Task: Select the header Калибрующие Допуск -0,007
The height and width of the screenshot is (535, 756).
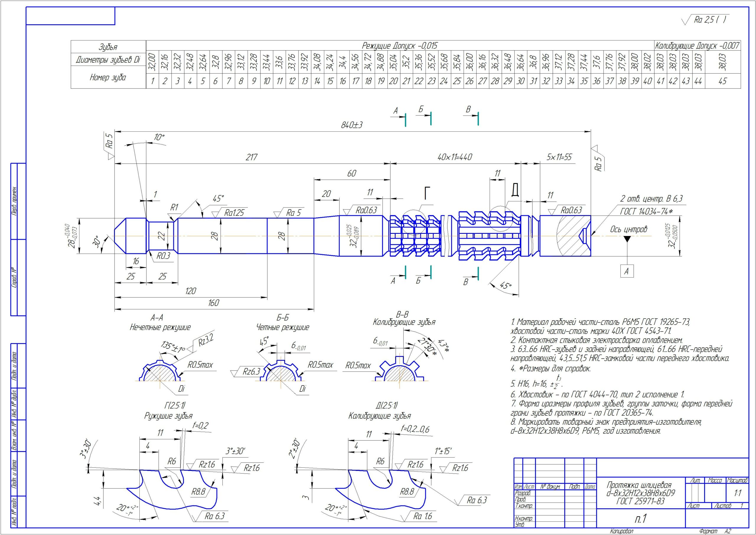Action: 697,46
